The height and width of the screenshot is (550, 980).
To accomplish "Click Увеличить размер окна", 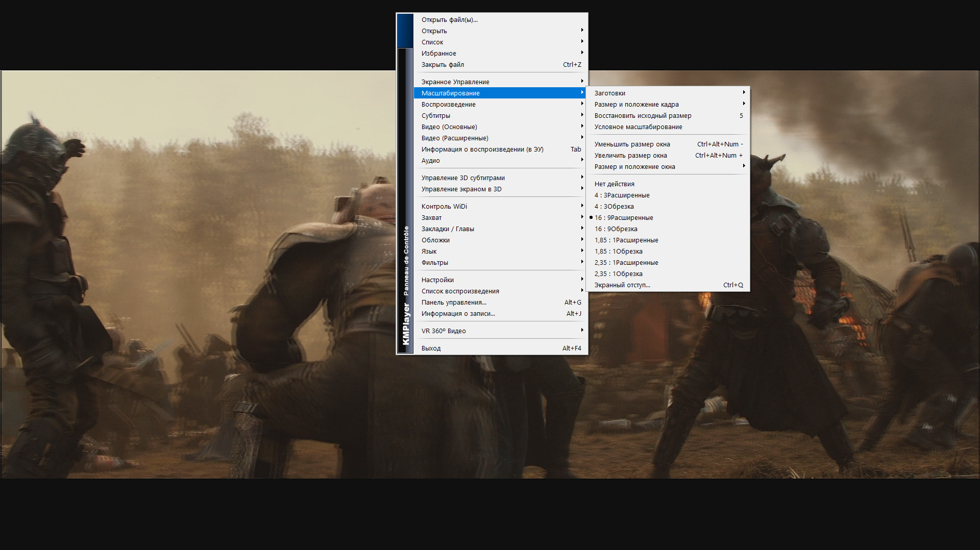I will 630,156.
